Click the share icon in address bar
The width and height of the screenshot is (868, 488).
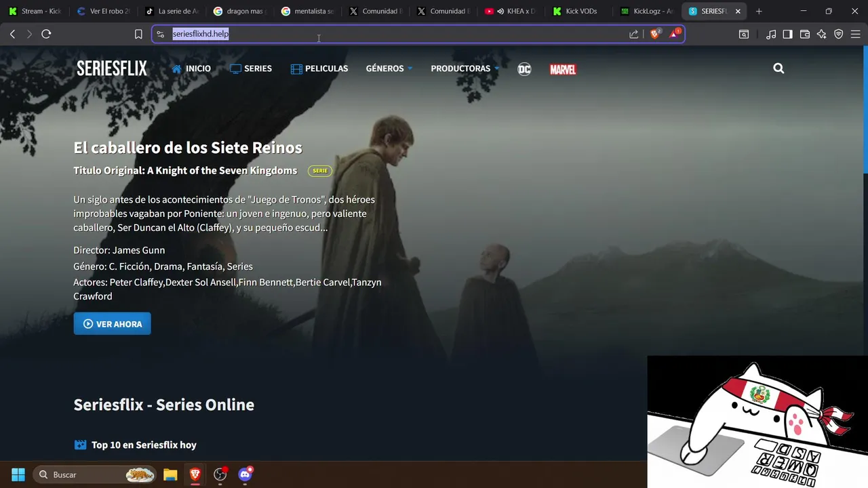(x=634, y=34)
